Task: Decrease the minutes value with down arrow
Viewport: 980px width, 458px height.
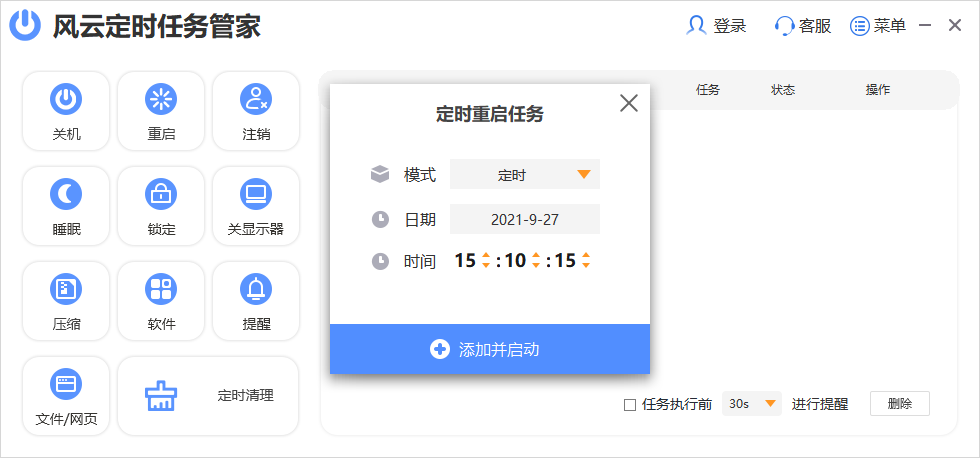Action: pyautogui.click(x=536, y=266)
